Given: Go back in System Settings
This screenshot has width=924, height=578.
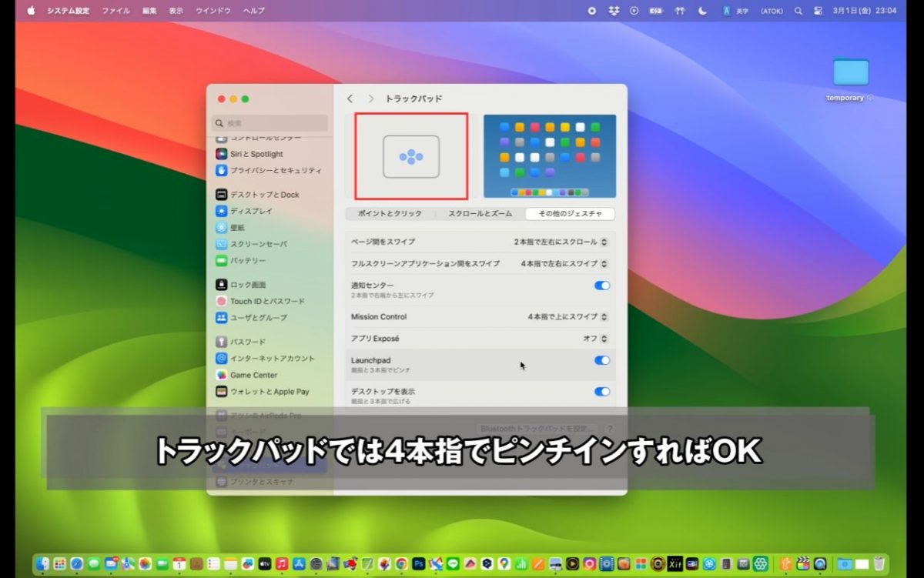Looking at the screenshot, I should click(350, 99).
